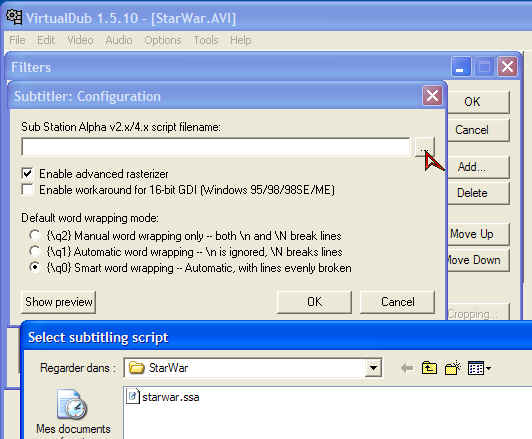Image resolution: width=532 pixels, height=439 pixels.
Task: Click OK in the Filters window
Action: click(478, 101)
